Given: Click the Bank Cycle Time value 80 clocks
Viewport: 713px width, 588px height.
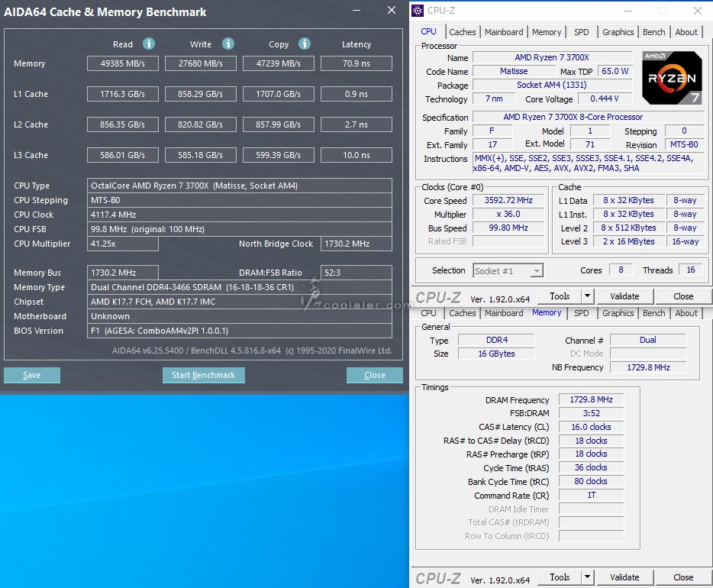Looking at the screenshot, I should [x=591, y=481].
